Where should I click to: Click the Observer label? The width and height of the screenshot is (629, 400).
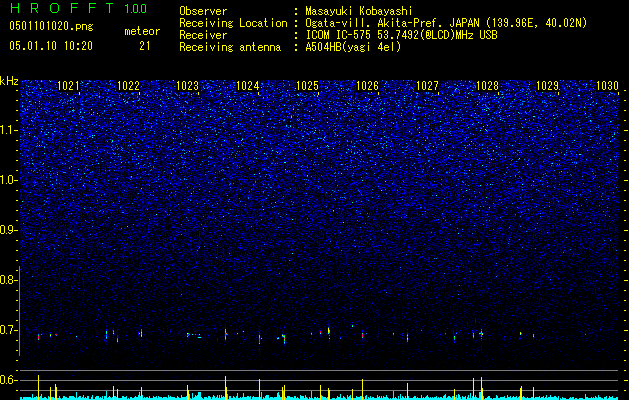click(203, 11)
